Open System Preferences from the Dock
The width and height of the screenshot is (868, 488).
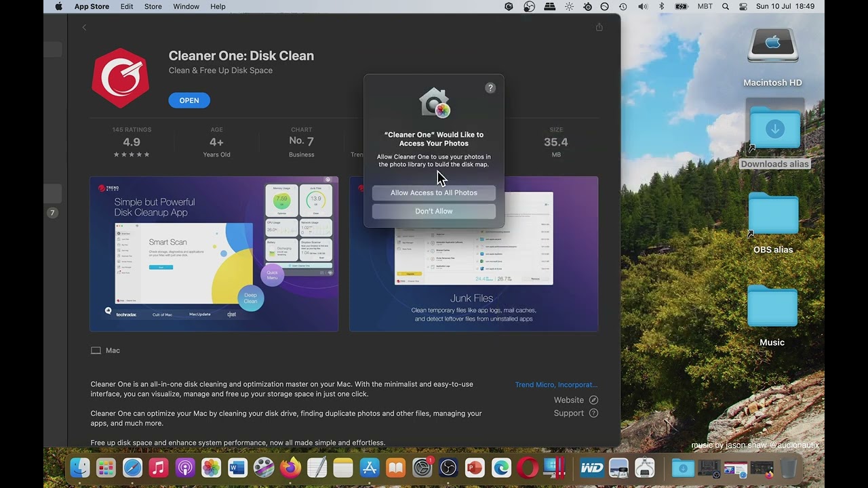(x=422, y=468)
